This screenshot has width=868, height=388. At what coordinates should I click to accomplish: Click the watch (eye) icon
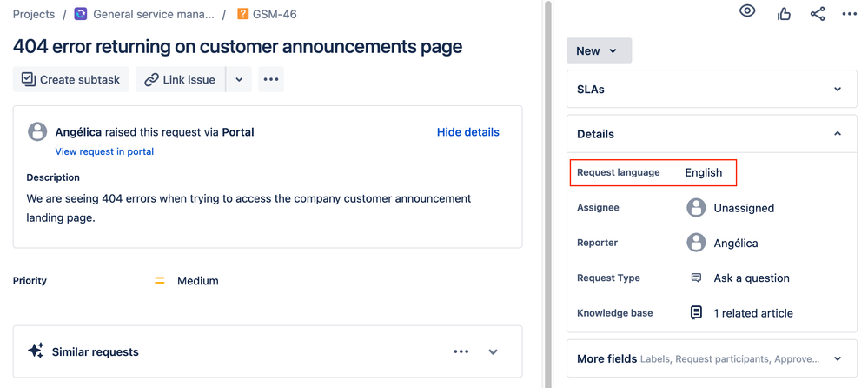click(x=748, y=11)
